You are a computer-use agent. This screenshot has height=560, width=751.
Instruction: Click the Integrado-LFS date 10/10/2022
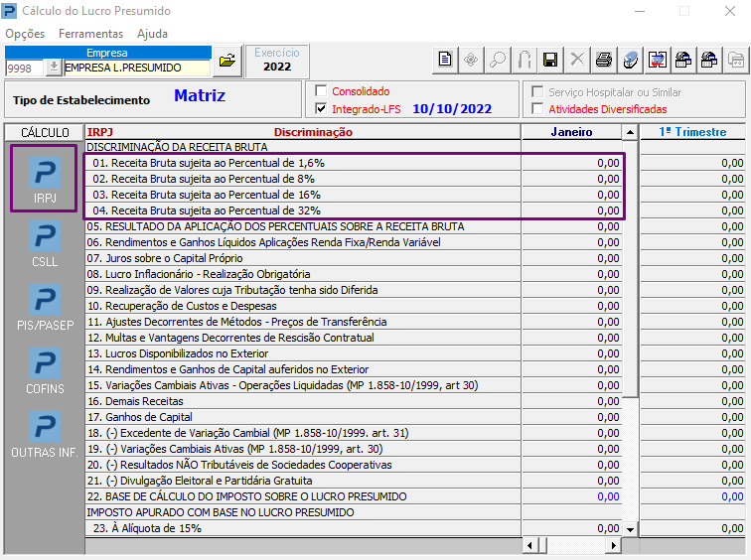tap(452, 108)
